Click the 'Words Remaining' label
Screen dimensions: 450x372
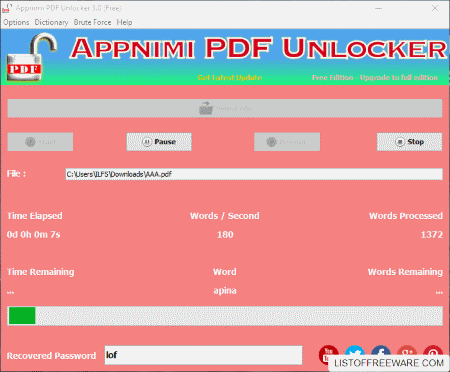click(405, 272)
